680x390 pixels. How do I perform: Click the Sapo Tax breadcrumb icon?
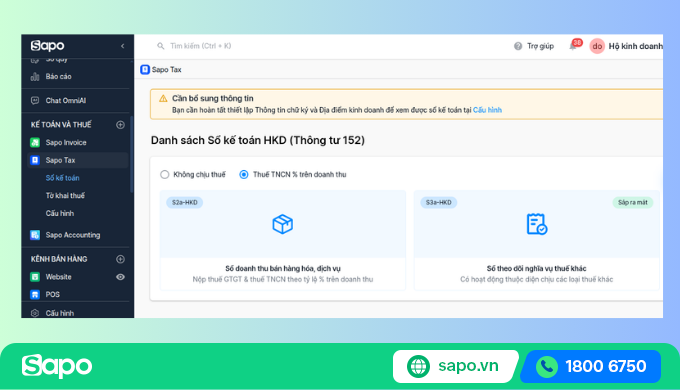(145, 69)
